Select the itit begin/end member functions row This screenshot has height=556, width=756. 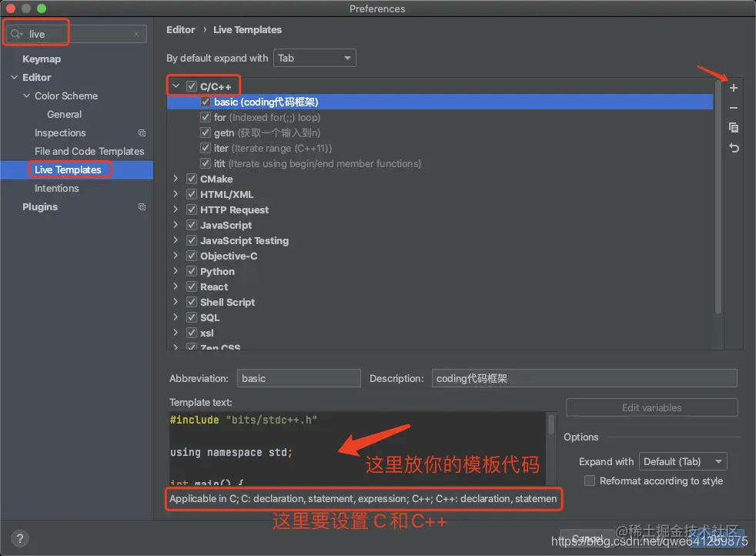click(x=440, y=163)
